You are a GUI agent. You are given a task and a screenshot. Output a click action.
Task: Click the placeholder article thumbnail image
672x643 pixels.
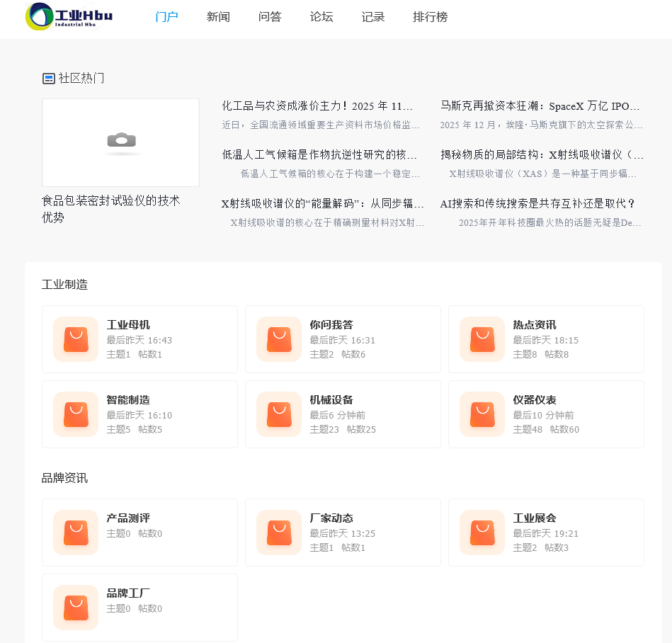click(x=120, y=142)
